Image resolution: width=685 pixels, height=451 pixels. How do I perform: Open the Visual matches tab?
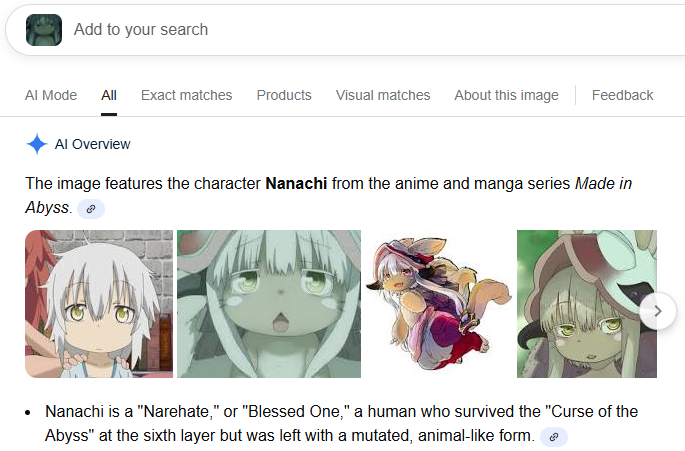click(383, 95)
